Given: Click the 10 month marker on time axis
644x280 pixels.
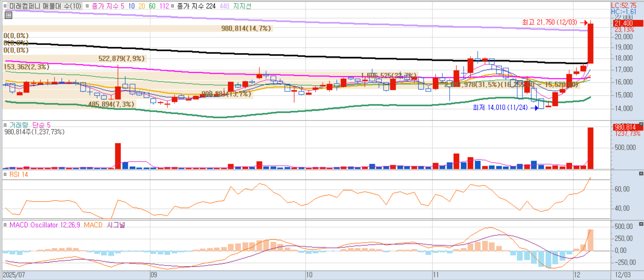Looking at the screenshot, I should tap(309, 275).
